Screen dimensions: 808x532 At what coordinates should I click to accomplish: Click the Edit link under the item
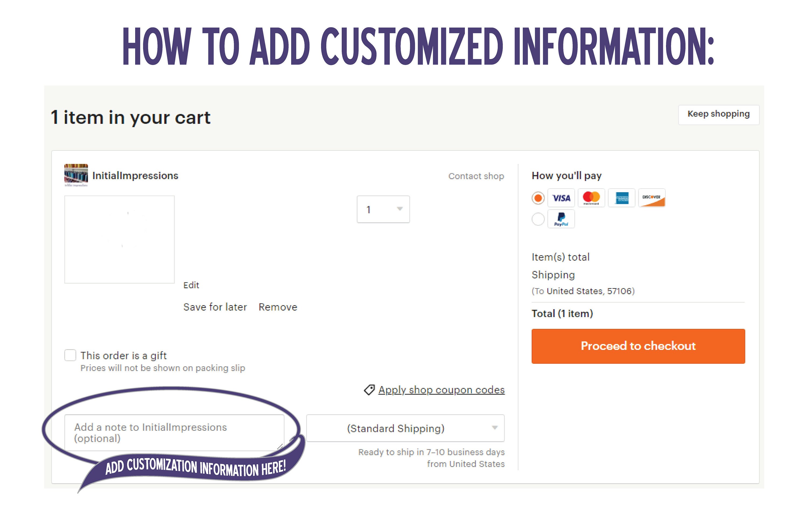191,285
